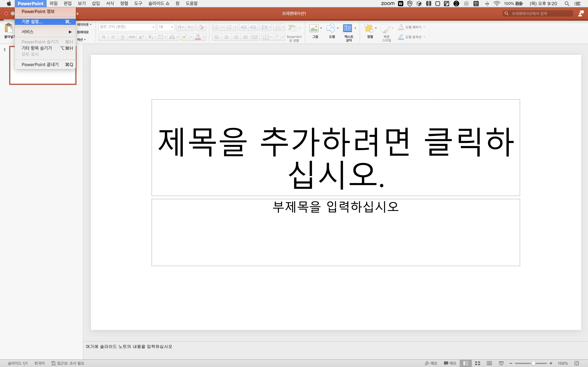Open the font size dropdown
Screen dimensions: 588x367
click(172, 27)
